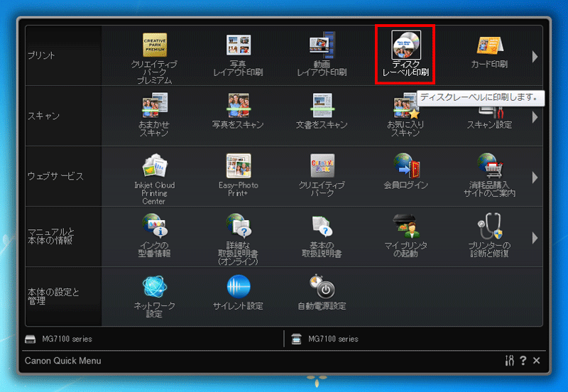Open ネットワーク設定
The image size is (568, 392).
[x=154, y=296]
